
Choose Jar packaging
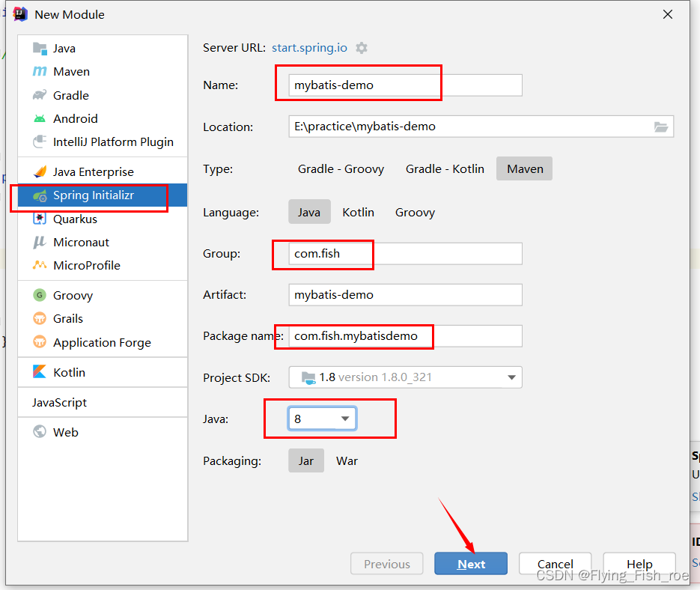(x=306, y=461)
